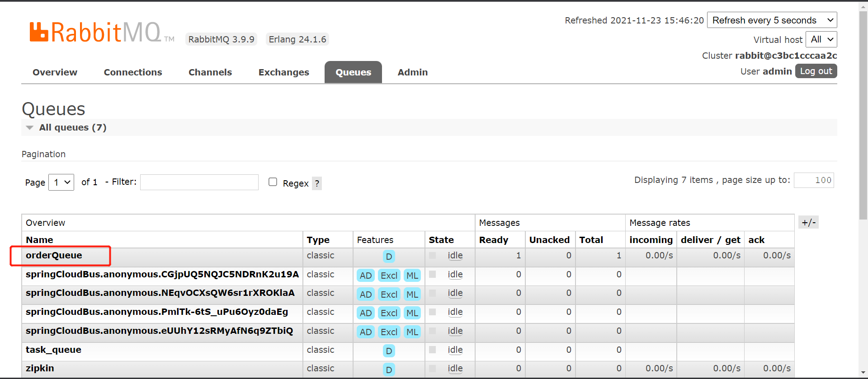Open springCloudBus.anonymous.NEqvOCXsQW6sr1rXROKlaA queue
The image size is (868, 379).
160,293
